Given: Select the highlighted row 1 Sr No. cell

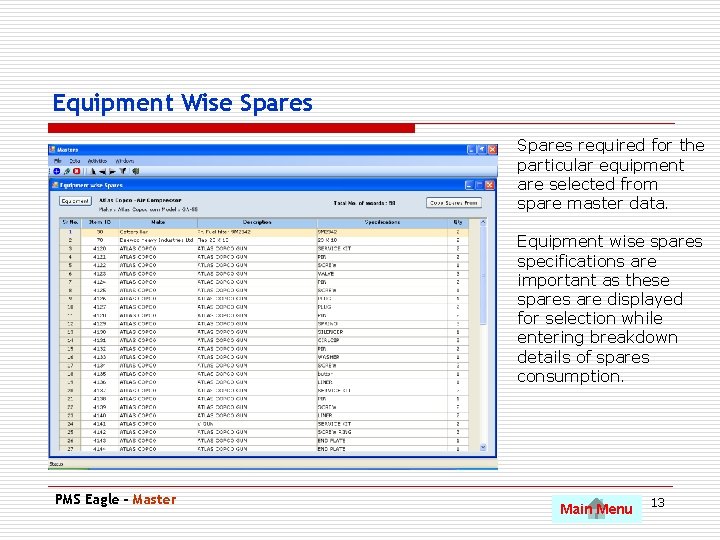Looking at the screenshot, I should (x=70, y=232).
